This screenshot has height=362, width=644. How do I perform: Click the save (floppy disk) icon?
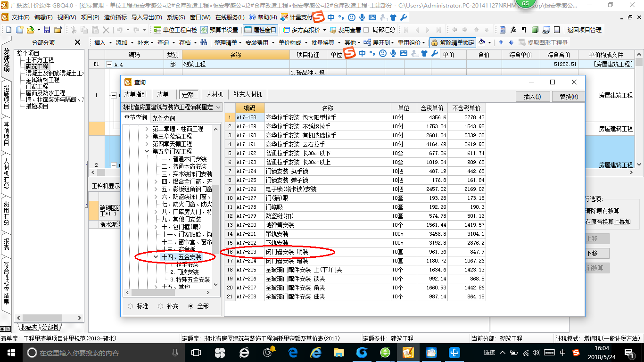click(x=47, y=30)
